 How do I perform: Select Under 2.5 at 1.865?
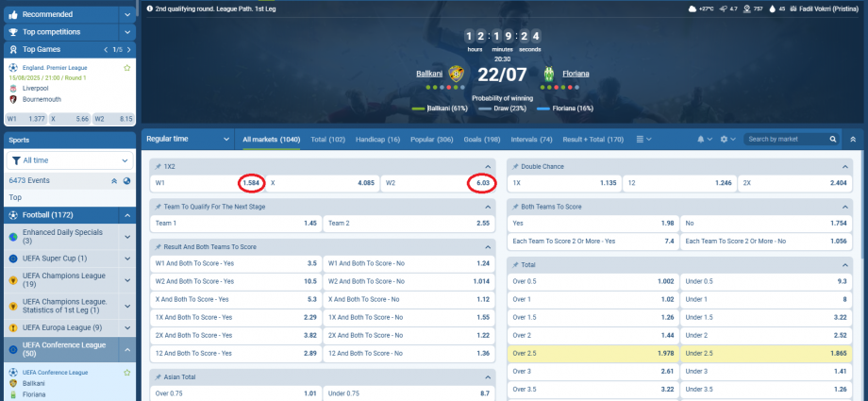click(x=766, y=354)
